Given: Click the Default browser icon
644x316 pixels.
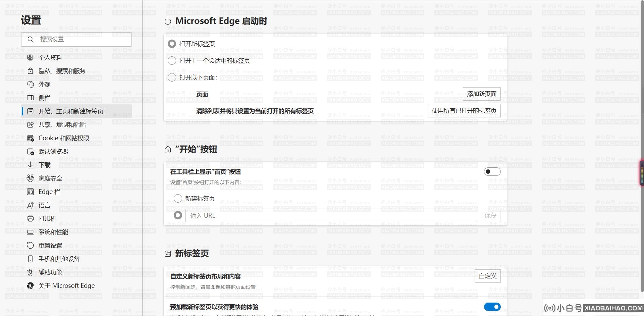Looking at the screenshot, I should [30, 151].
